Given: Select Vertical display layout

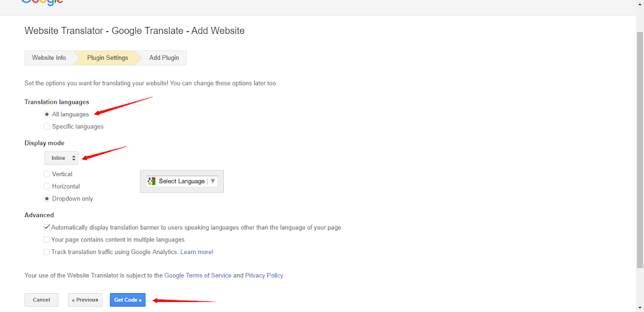Looking at the screenshot, I should [x=47, y=174].
